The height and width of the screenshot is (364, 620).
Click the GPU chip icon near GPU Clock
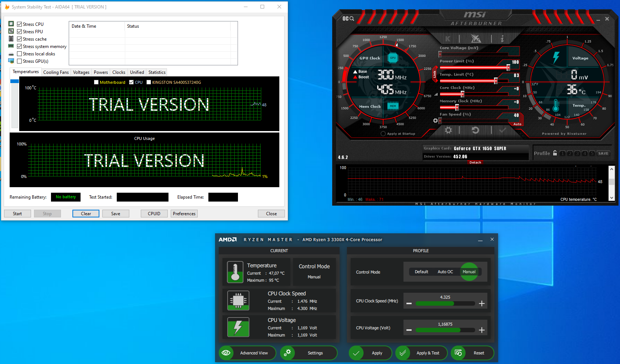click(x=393, y=58)
